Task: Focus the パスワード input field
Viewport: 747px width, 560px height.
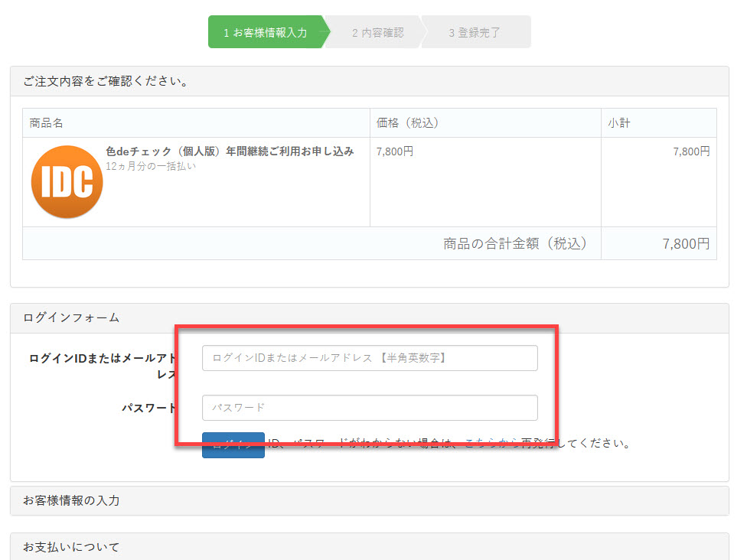Action: coord(369,408)
